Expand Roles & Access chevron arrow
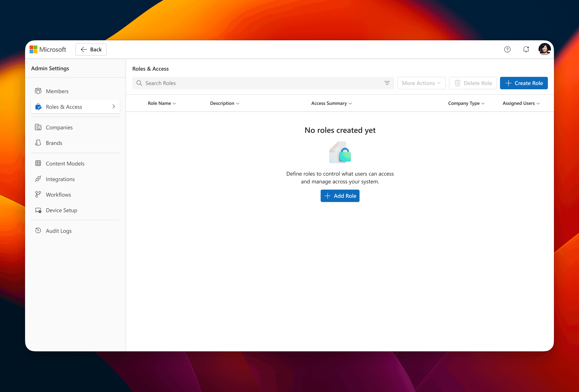This screenshot has width=579, height=392. point(114,107)
